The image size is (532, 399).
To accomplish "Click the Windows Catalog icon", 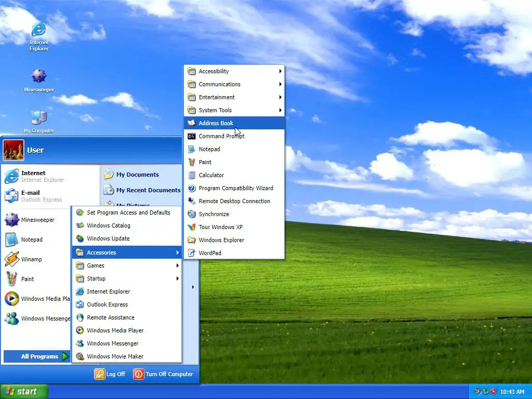I will (79, 225).
